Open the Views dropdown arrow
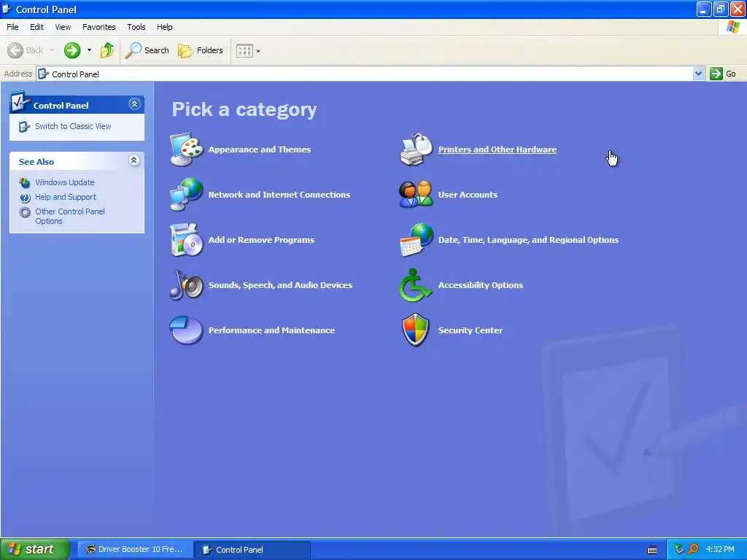 258,51
